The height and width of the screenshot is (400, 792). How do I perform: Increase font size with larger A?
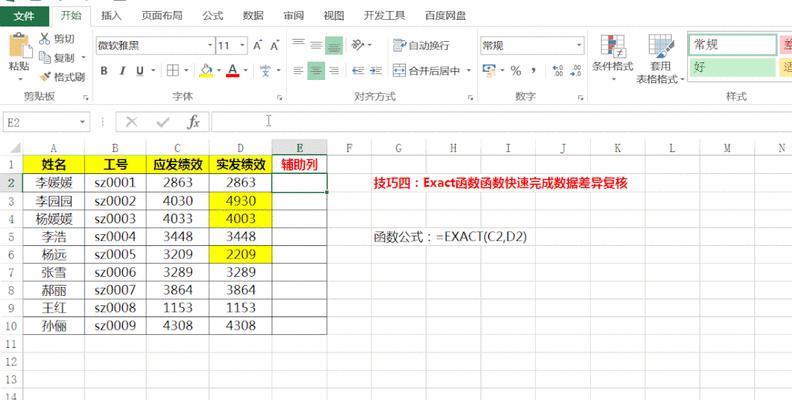(258, 46)
